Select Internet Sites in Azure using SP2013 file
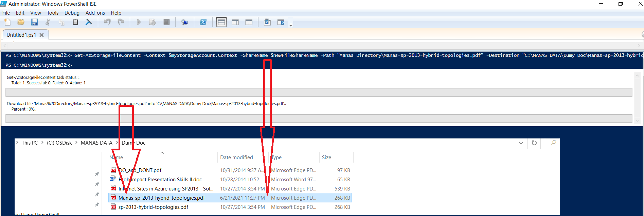Screen dimensions: 644x216 [166, 189]
